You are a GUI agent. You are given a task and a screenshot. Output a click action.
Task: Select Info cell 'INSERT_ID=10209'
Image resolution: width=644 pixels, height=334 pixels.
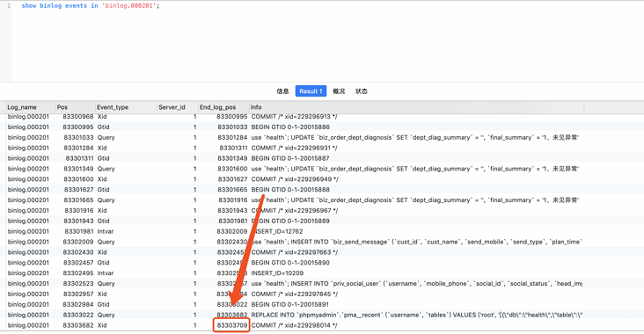point(277,273)
